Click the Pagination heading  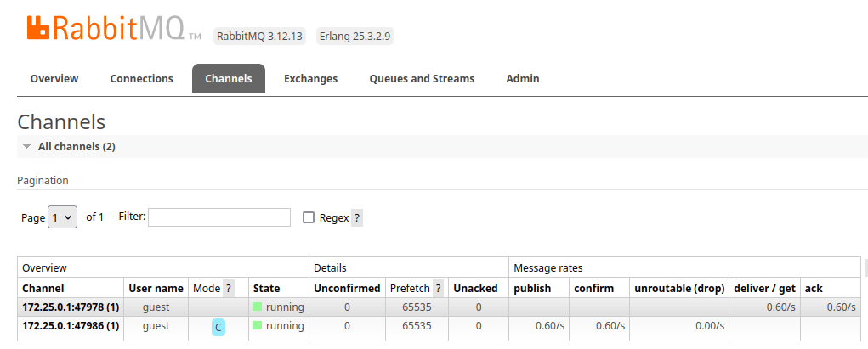[43, 180]
